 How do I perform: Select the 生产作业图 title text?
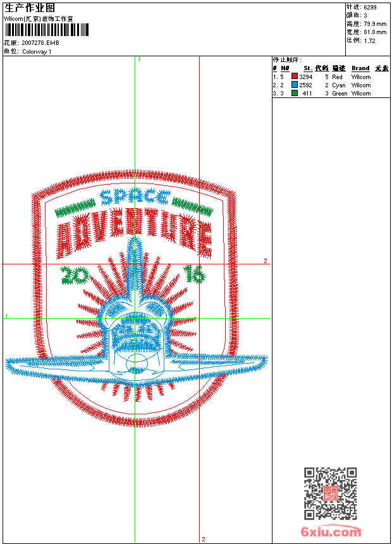point(30,8)
